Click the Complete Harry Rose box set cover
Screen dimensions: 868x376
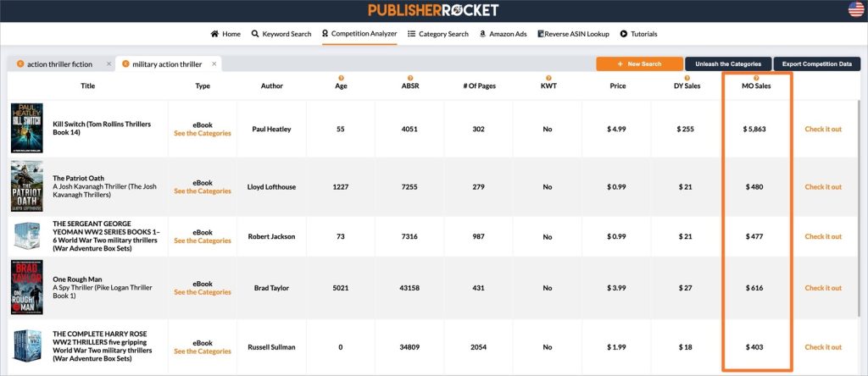26,346
